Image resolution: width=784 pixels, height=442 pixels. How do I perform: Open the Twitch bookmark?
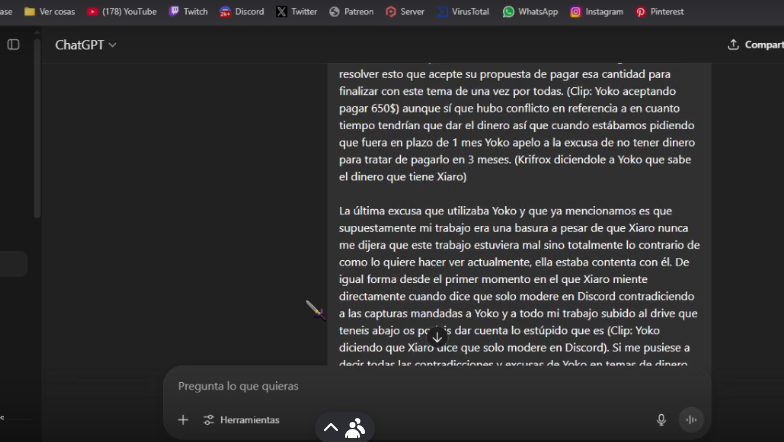[x=188, y=12]
